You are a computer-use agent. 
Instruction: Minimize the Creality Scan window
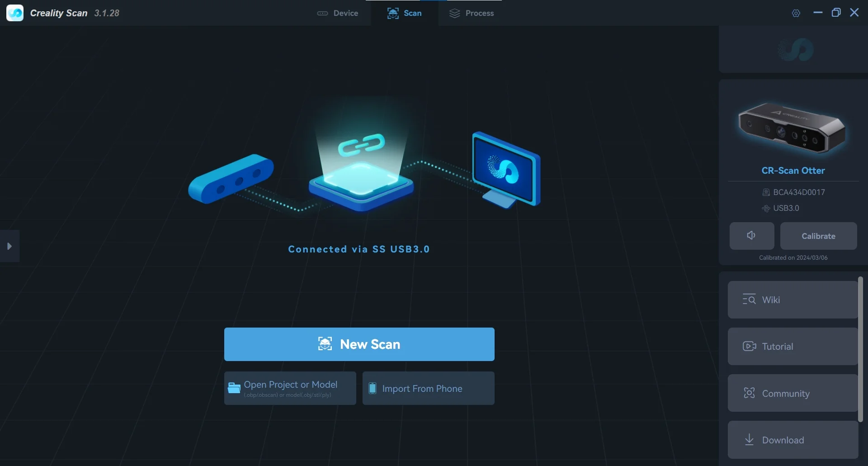817,13
